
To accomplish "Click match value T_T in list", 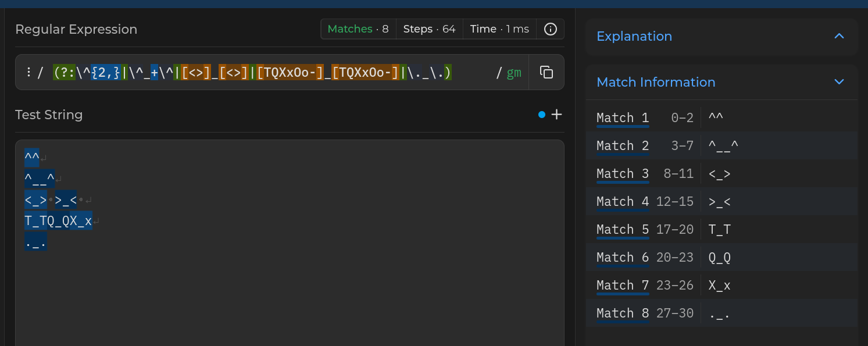I will (719, 230).
